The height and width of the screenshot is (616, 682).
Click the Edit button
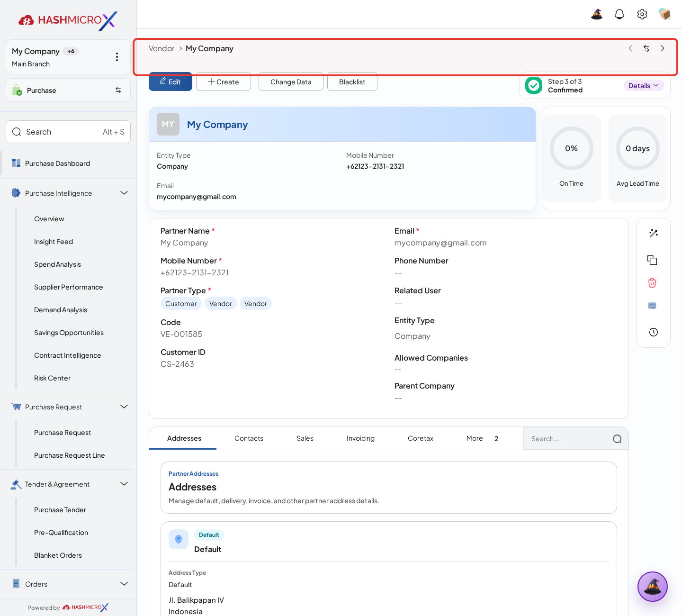click(x=170, y=82)
